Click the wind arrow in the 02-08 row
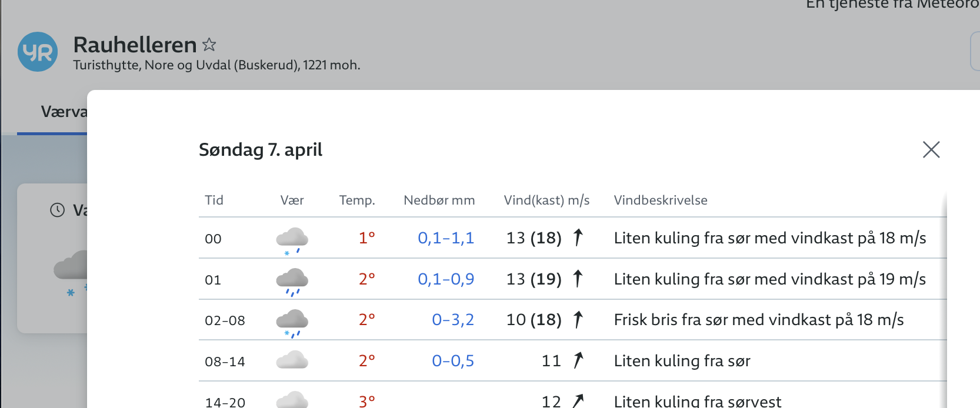Viewport: 980px width, 408px height. tap(578, 320)
